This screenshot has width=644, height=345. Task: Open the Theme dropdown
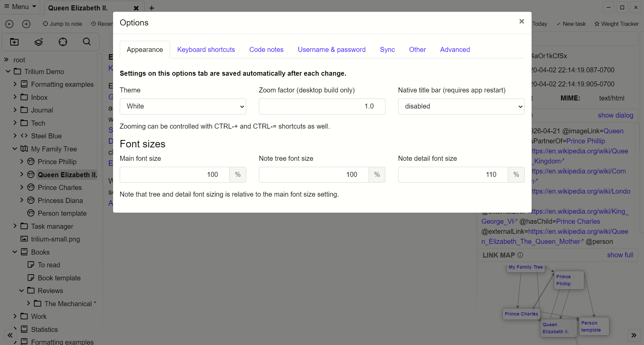[x=183, y=107]
